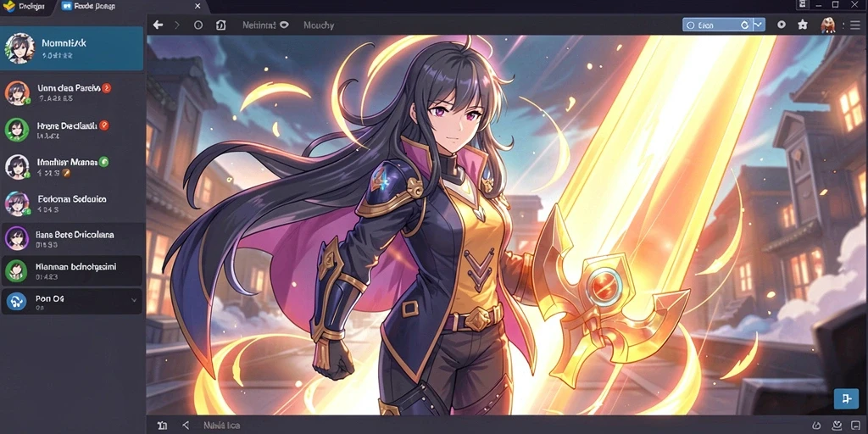Close the Raxde Bonga tab

(198, 6)
